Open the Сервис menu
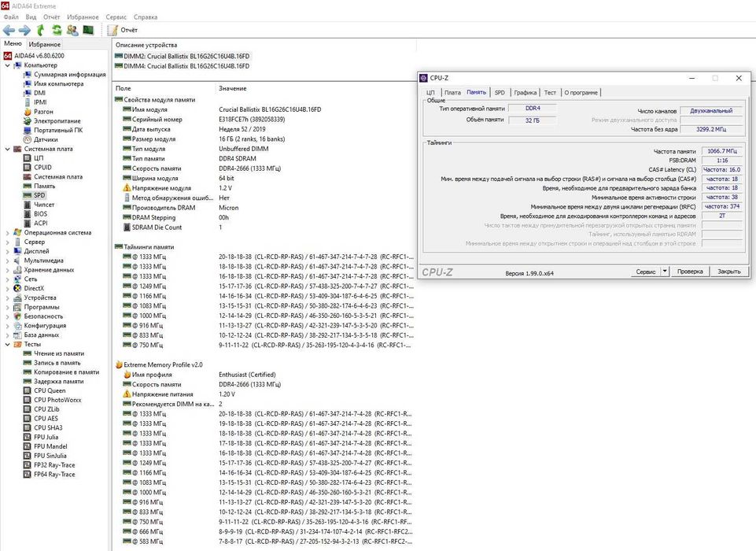This screenshot has width=756, height=551. pos(116,17)
